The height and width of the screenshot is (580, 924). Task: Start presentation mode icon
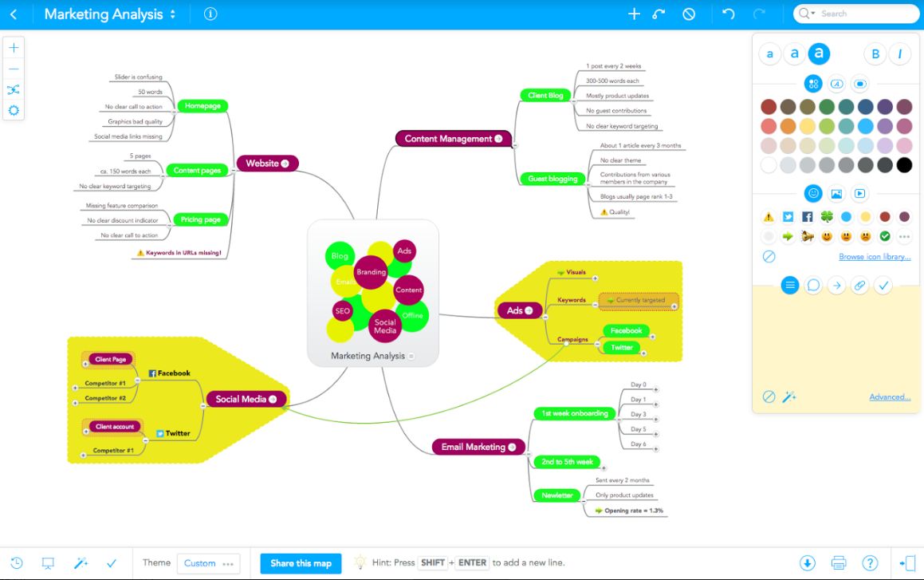[49, 563]
